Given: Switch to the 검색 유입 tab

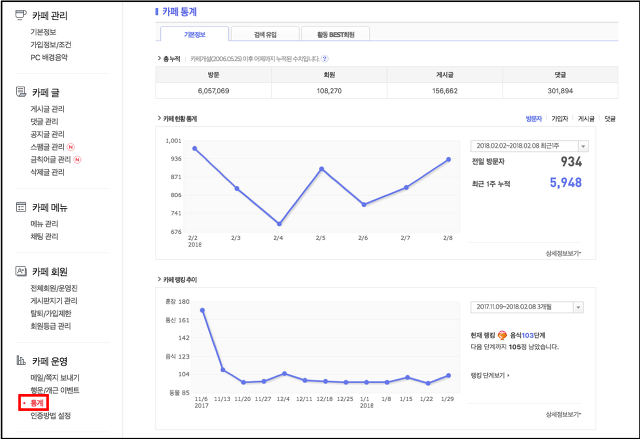Looking at the screenshot, I should point(263,34).
